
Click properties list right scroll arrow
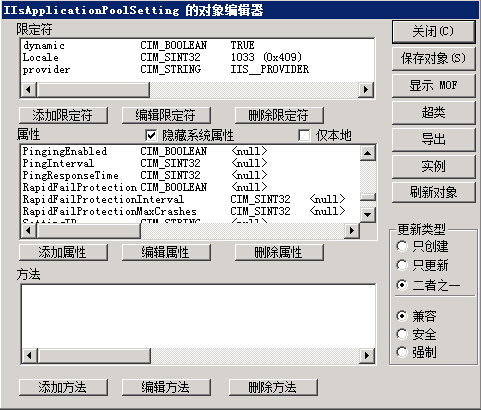click(351, 230)
